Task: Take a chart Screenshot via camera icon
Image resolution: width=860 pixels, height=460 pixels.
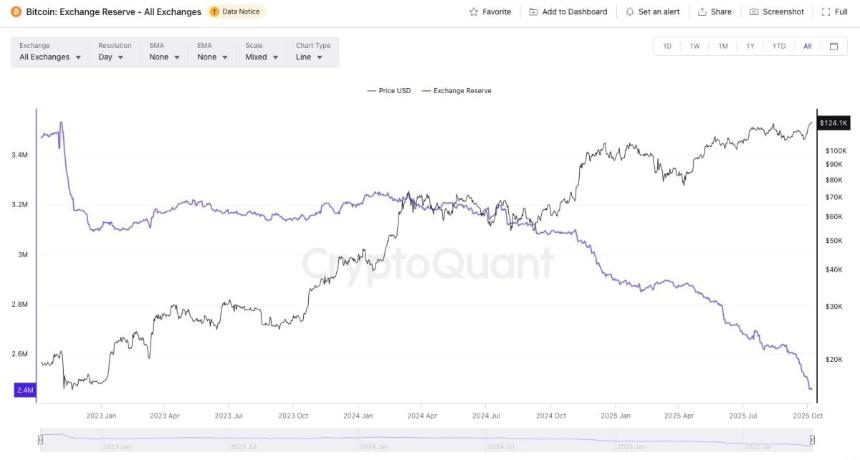Action: [x=754, y=12]
